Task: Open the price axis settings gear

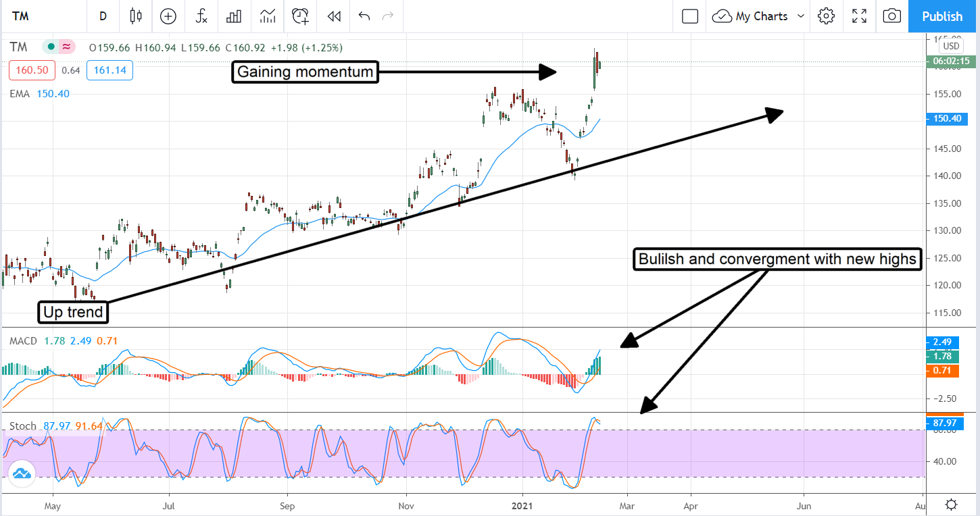Action: [951, 505]
